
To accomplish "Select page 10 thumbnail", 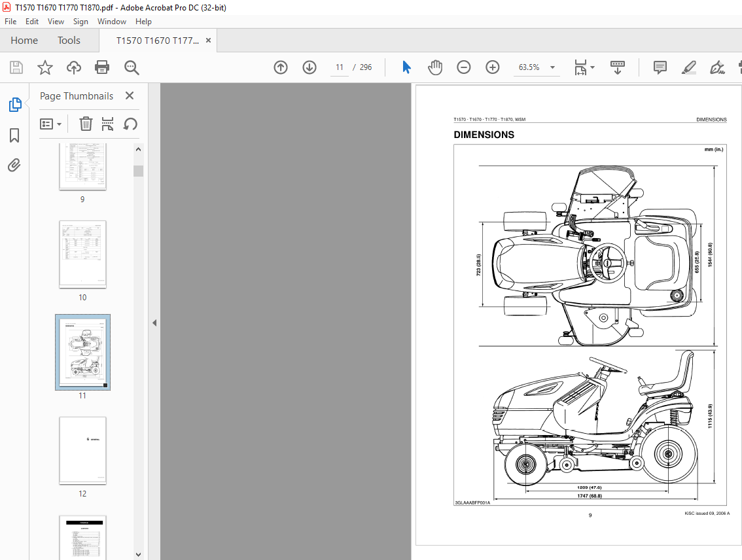I will coord(83,254).
